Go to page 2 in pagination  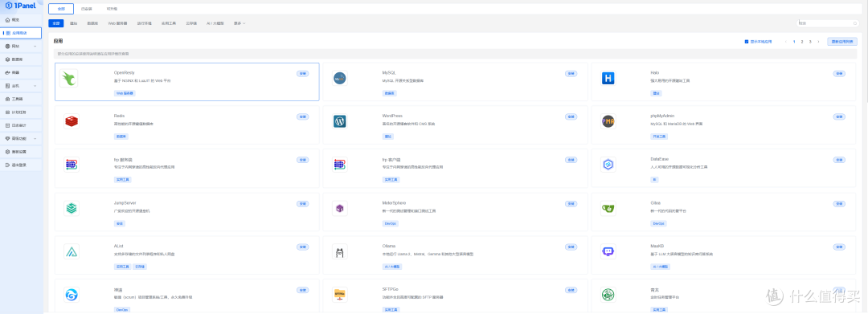click(802, 42)
